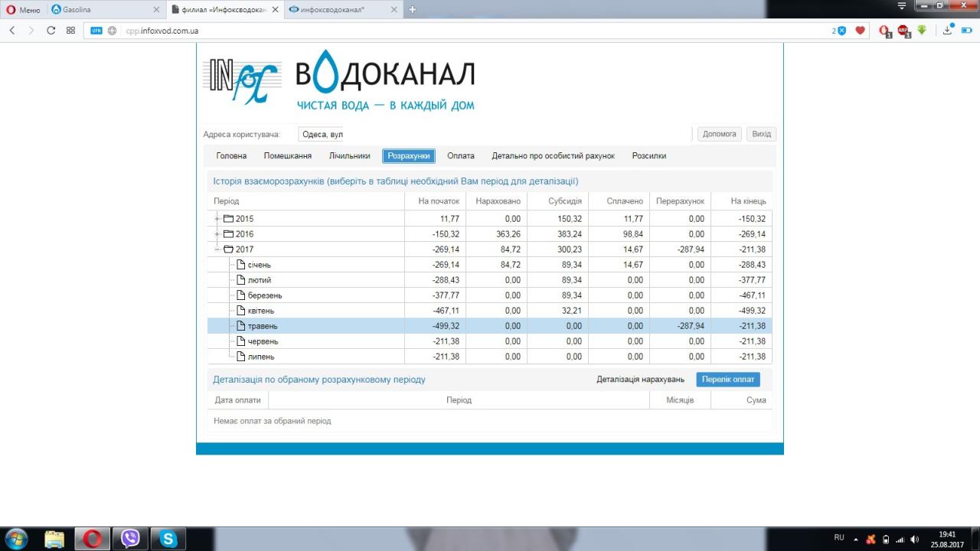
Task: Click the new tab plus button
Action: [413, 9]
